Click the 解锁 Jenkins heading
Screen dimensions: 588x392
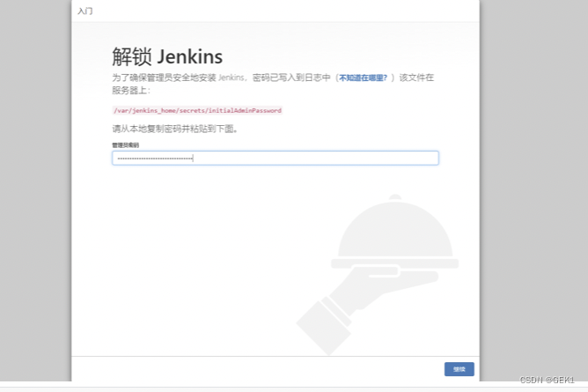(167, 56)
